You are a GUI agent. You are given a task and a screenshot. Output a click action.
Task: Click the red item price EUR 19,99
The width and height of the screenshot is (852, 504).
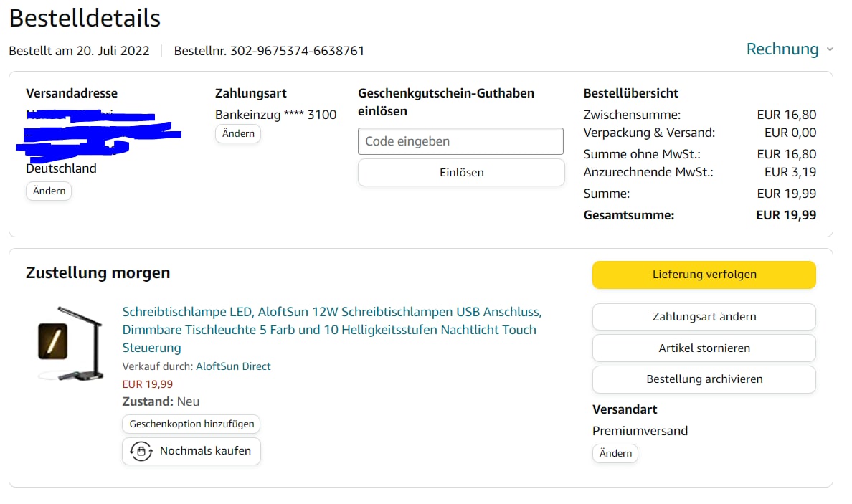tap(148, 384)
